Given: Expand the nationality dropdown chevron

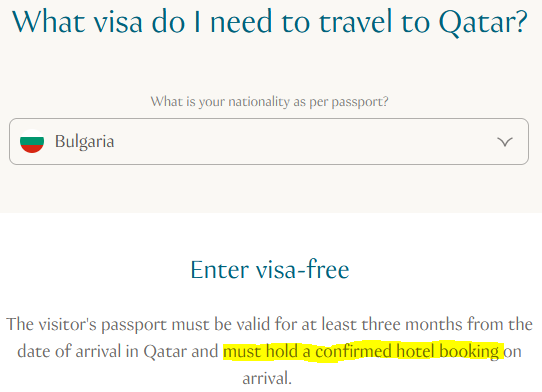Looking at the screenshot, I should [505, 142].
